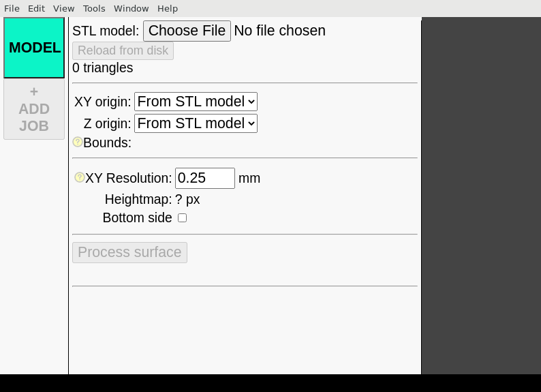Click the dark 3D preview area

(x=481, y=196)
